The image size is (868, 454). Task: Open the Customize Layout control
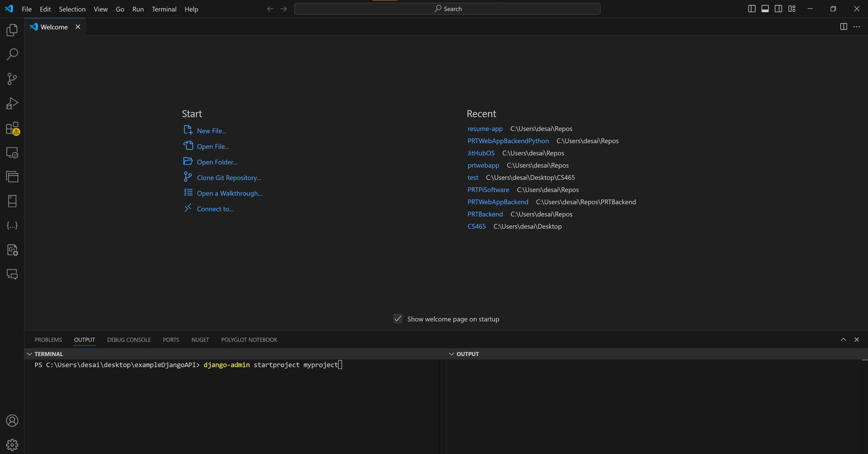point(792,8)
